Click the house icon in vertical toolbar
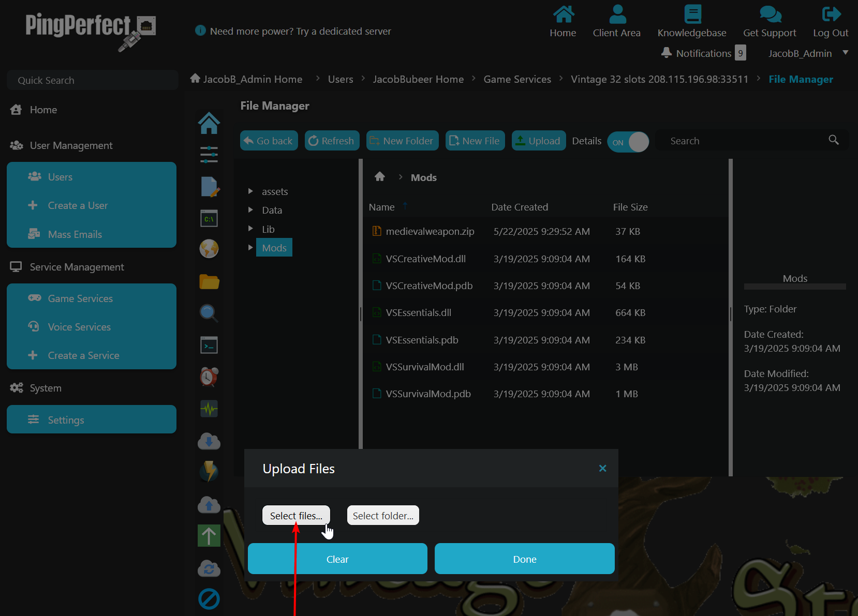The width and height of the screenshot is (858, 616). click(209, 123)
